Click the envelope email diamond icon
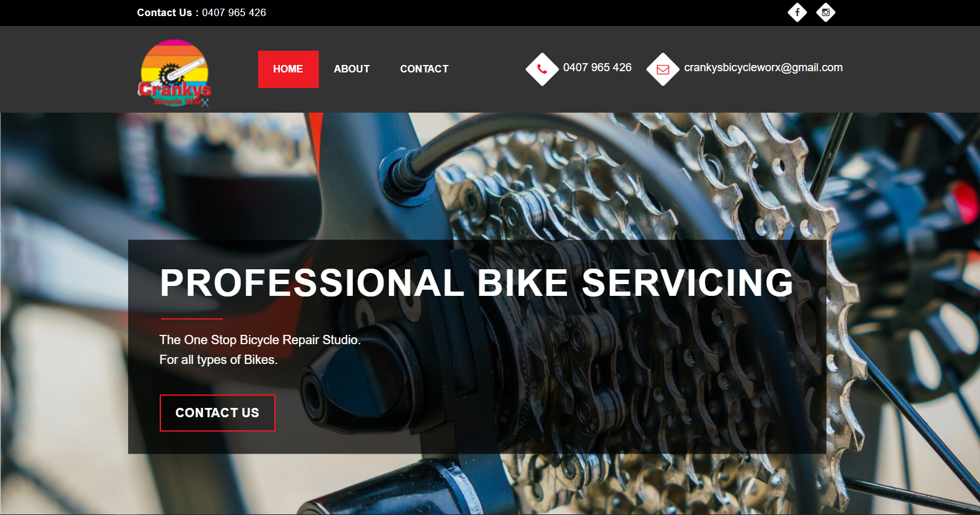This screenshot has width=980, height=515. click(x=663, y=69)
